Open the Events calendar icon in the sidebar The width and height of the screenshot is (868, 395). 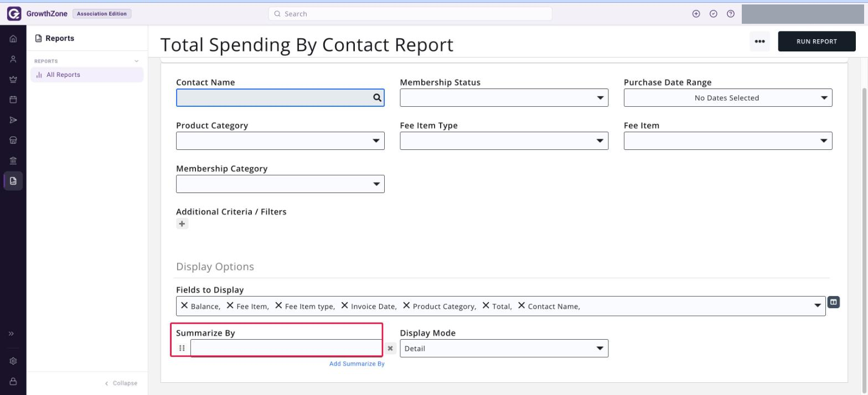(13, 100)
